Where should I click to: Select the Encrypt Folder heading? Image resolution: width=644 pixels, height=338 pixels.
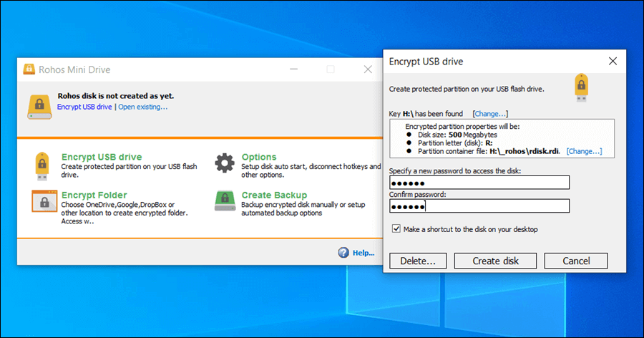[94, 195]
